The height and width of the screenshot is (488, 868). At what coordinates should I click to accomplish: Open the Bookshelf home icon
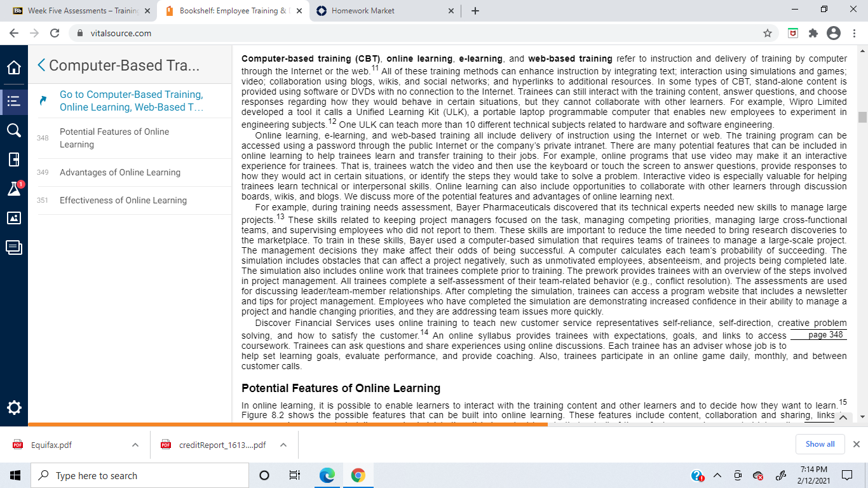point(14,67)
